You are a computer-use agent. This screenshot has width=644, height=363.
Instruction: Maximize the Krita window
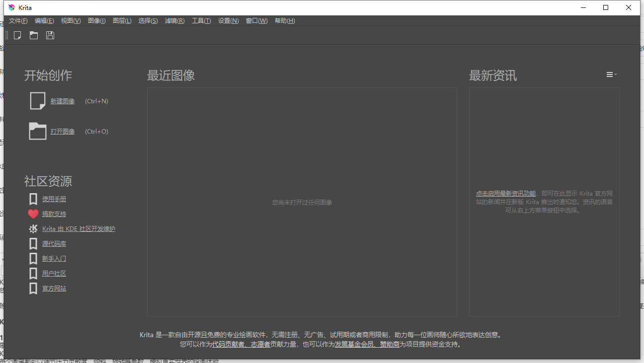pos(606,7)
